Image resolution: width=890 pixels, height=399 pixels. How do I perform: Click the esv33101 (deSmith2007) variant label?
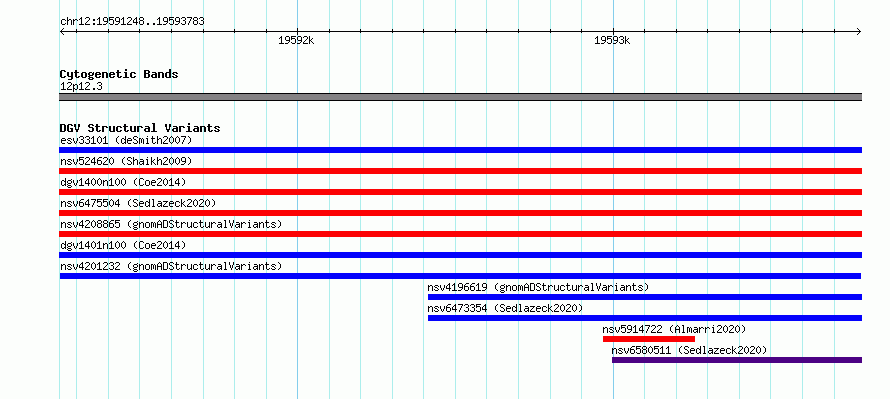click(126, 140)
